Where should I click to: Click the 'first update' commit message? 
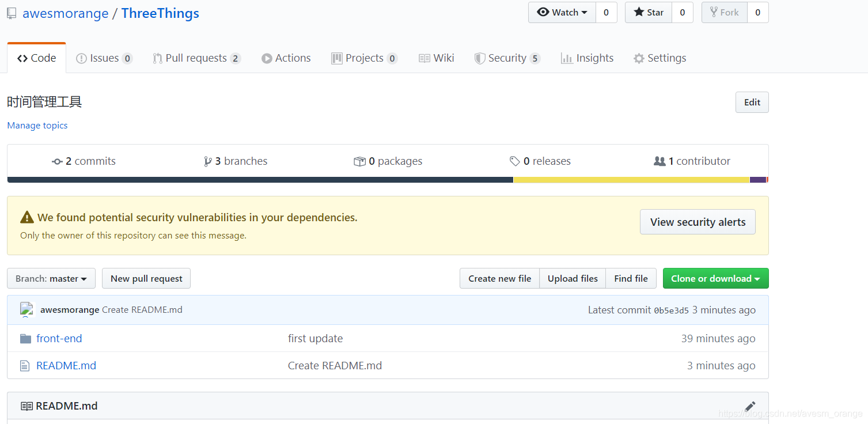point(316,339)
